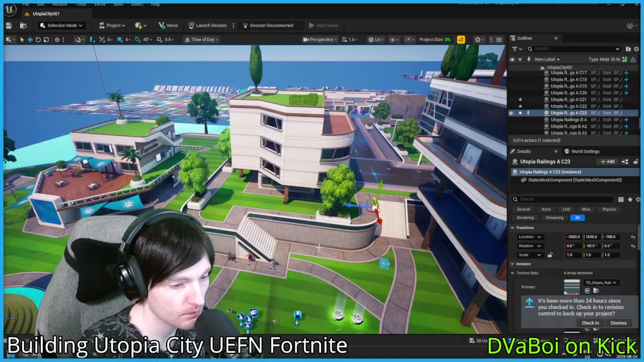
Task: Close the Outliner panel tab
Action: 555,38
